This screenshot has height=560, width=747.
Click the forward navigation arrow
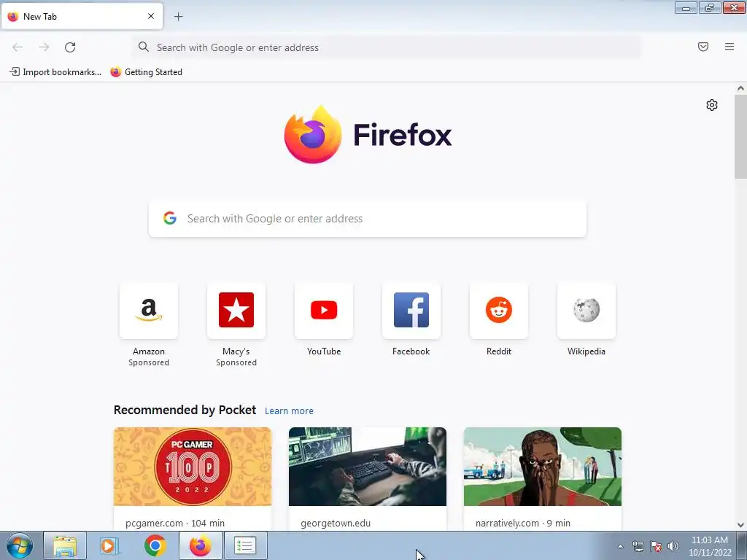[x=44, y=47]
